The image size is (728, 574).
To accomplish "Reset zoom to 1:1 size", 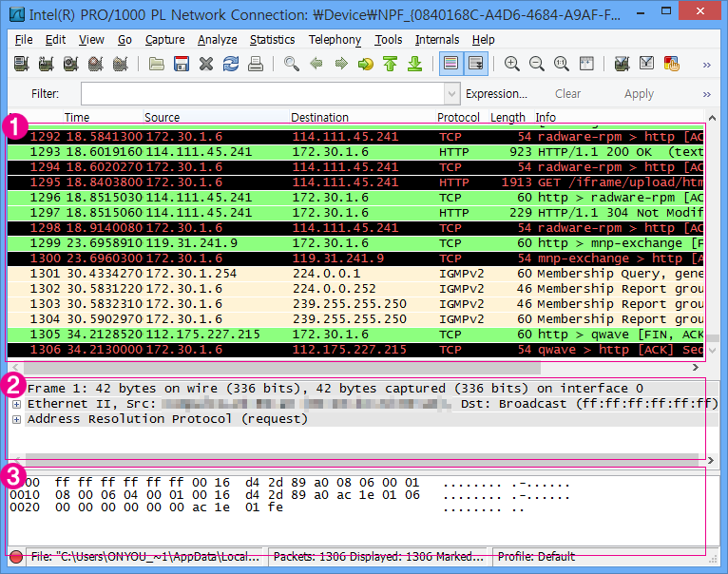I will (562, 64).
